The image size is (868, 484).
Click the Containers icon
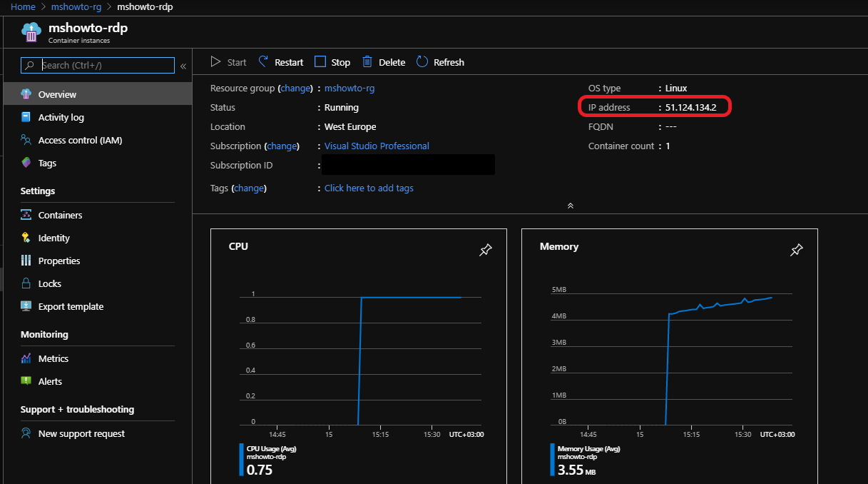pyautogui.click(x=26, y=215)
